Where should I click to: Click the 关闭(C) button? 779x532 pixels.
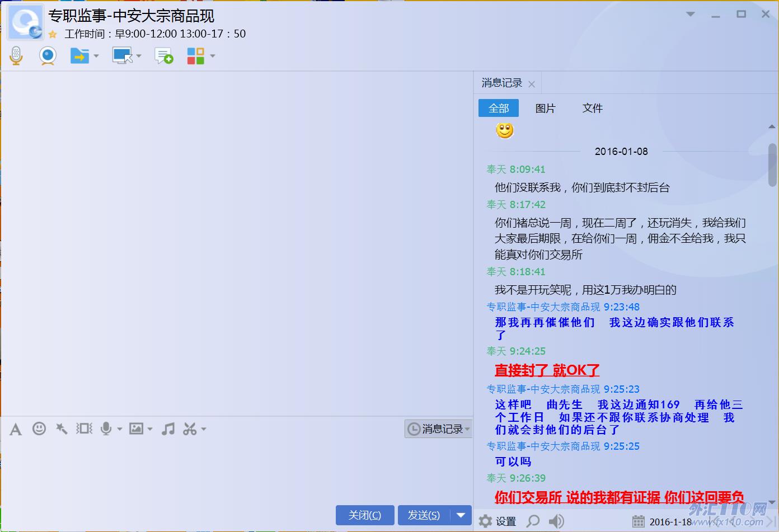click(365, 515)
